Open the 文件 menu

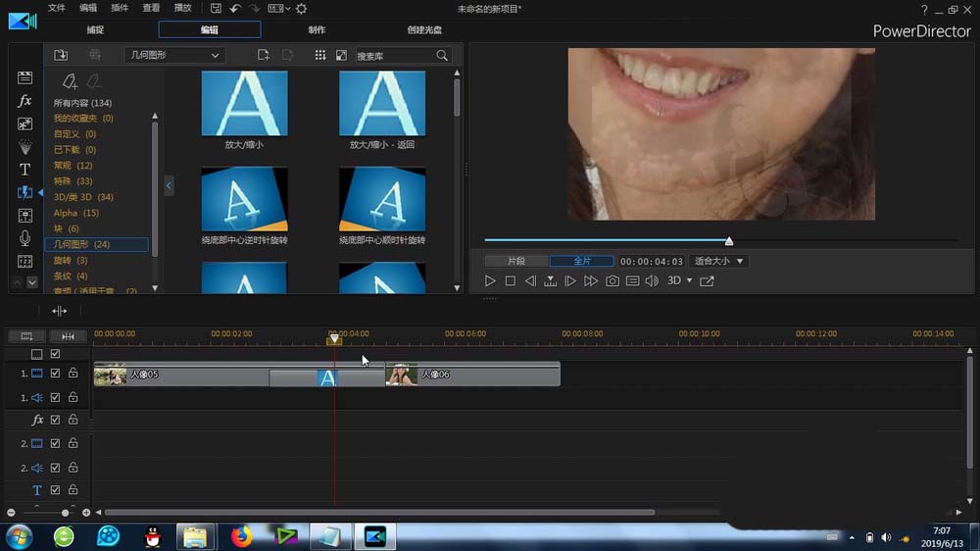(57, 9)
